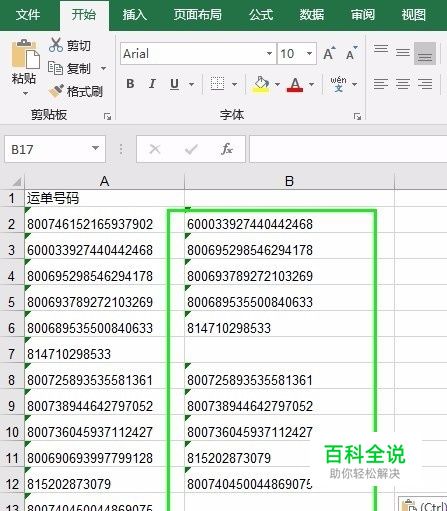Viewport: 447px width, 511px height.
Task: Switch to the 公式 Formulas tab
Action: 261,15
